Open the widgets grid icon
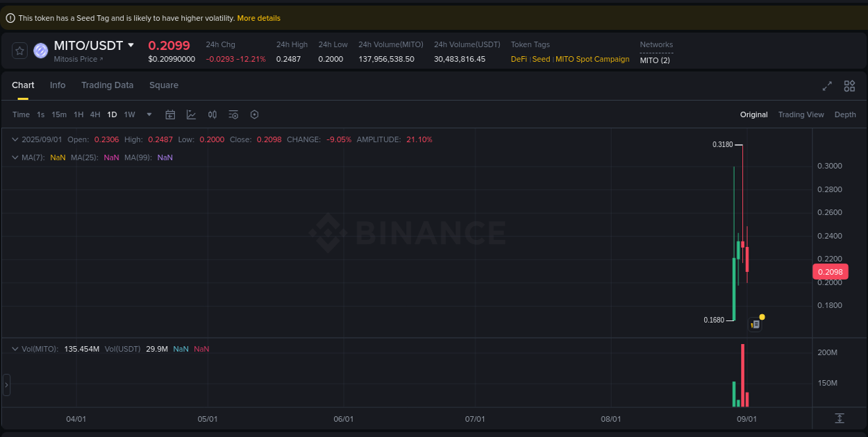 coord(849,86)
